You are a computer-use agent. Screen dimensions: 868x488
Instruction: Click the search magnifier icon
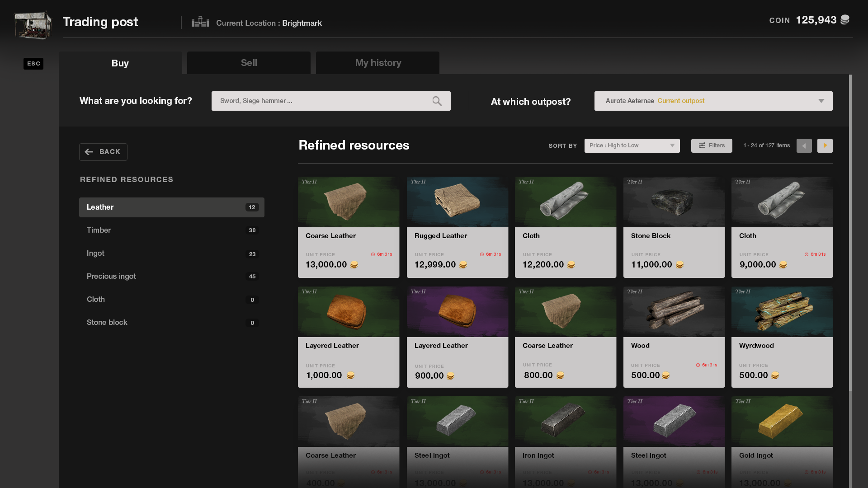point(437,101)
